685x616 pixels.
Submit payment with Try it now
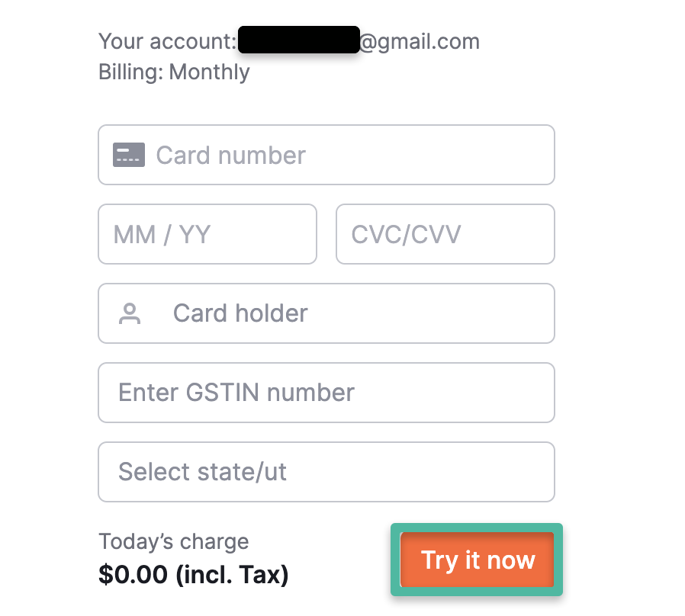[x=476, y=560]
